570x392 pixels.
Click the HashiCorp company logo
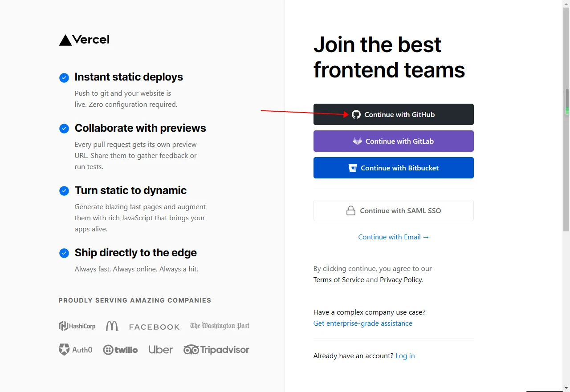click(77, 326)
